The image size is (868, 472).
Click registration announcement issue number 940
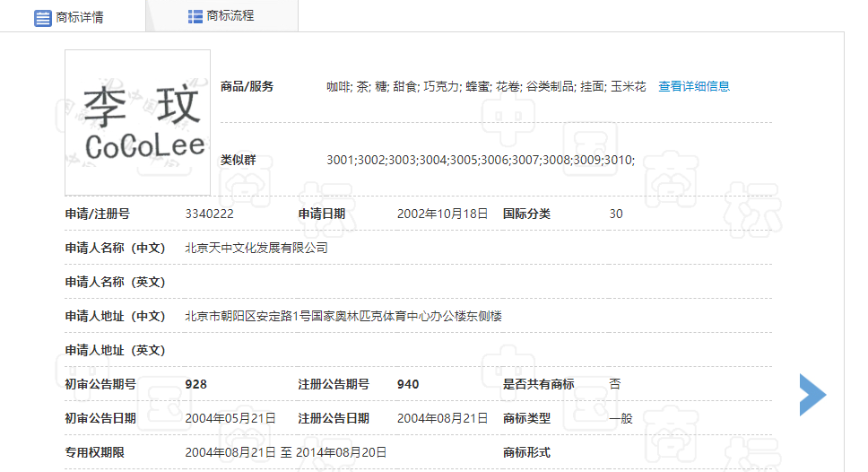tap(408, 384)
